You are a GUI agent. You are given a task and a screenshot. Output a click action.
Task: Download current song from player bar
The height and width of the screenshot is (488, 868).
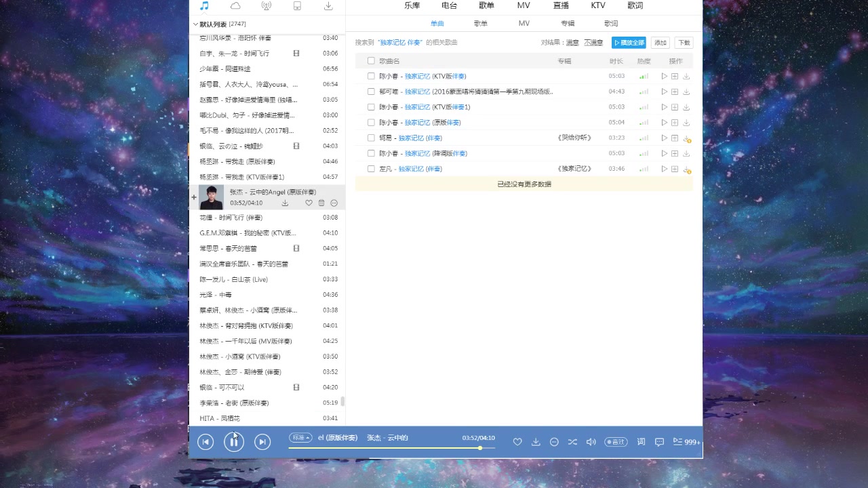coord(536,442)
